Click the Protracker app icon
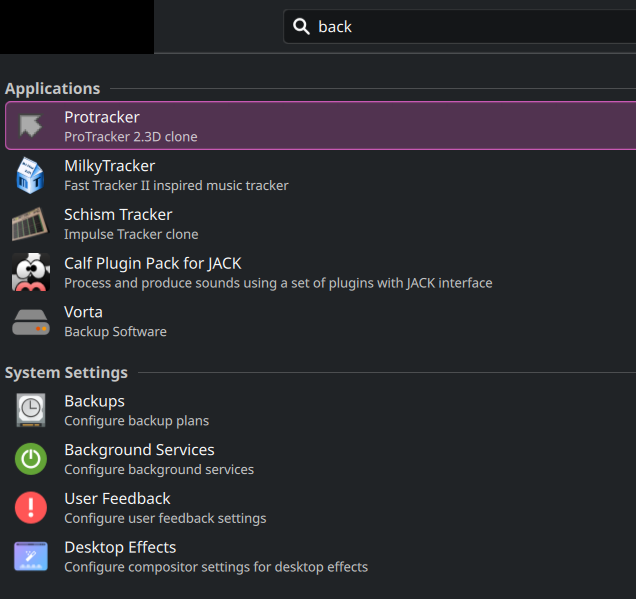The height and width of the screenshot is (599, 636). [x=31, y=126]
